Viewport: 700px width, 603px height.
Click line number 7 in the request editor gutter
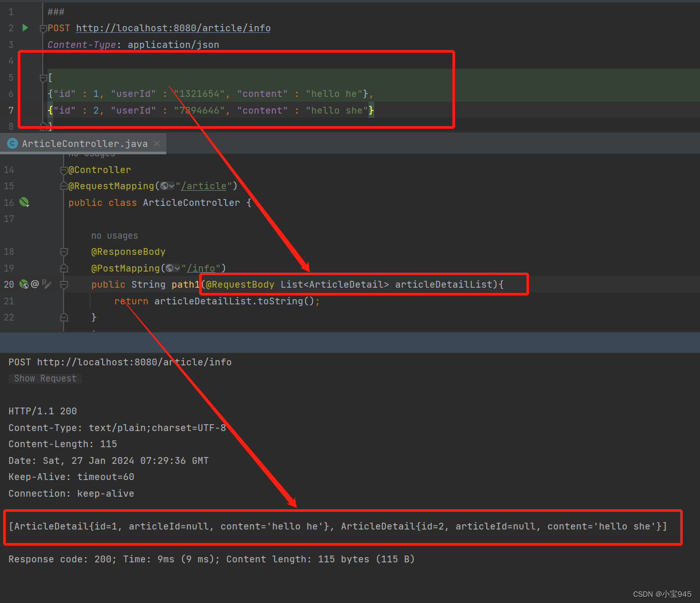point(11,110)
